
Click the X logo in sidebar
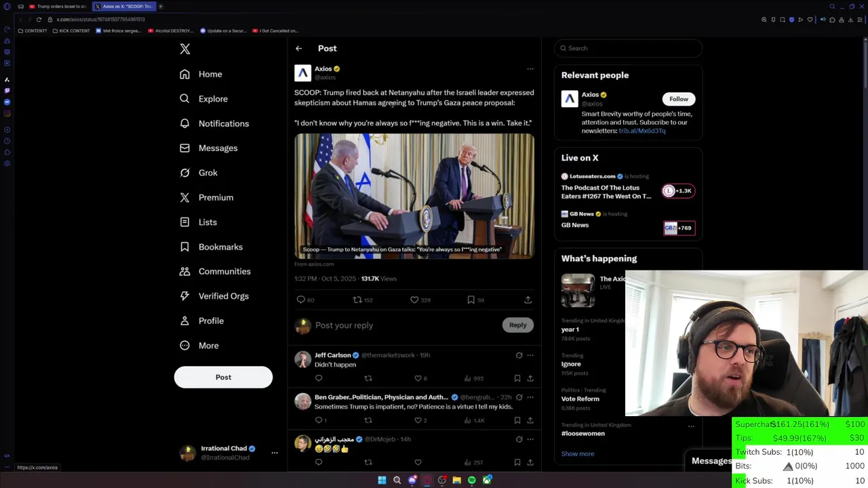click(185, 49)
